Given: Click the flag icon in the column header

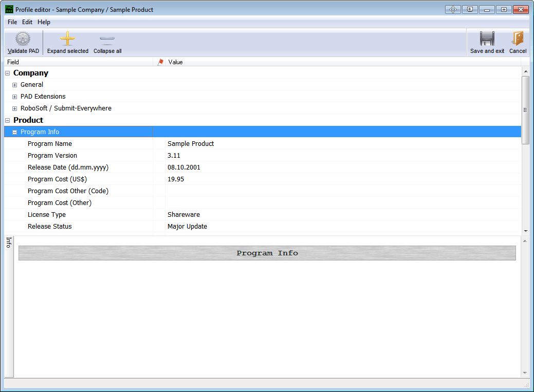Looking at the screenshot, I should tap(160, 62).
